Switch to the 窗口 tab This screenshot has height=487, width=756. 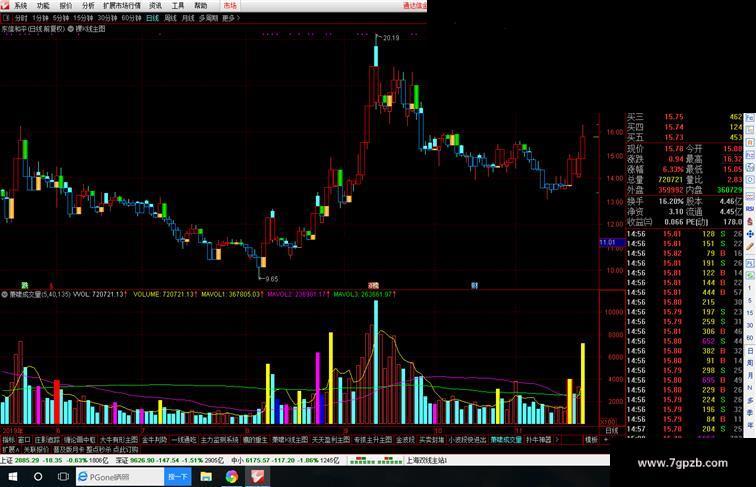point(24,440)
